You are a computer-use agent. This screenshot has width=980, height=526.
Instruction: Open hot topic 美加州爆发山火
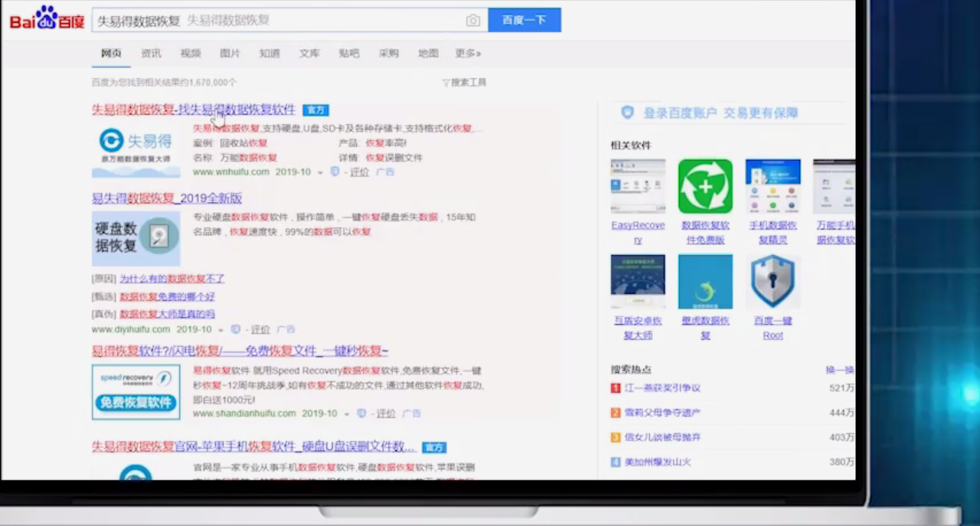pyautogui.click(x=658, y=462)
